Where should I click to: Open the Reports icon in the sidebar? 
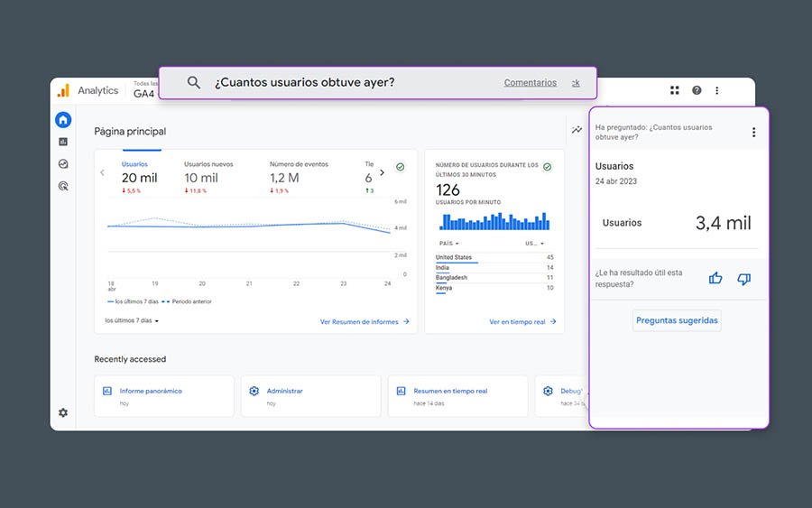point(63,142)
